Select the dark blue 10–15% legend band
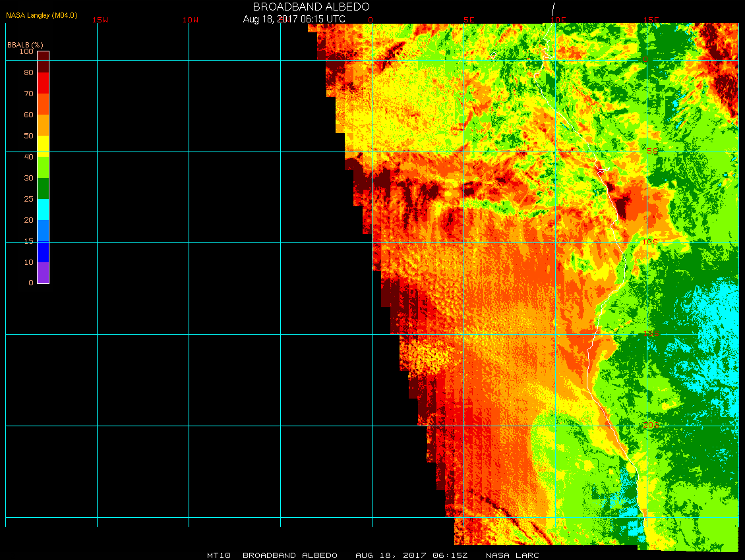The width and height of the screenshot is (745, 560). click(x=43, y=252)
